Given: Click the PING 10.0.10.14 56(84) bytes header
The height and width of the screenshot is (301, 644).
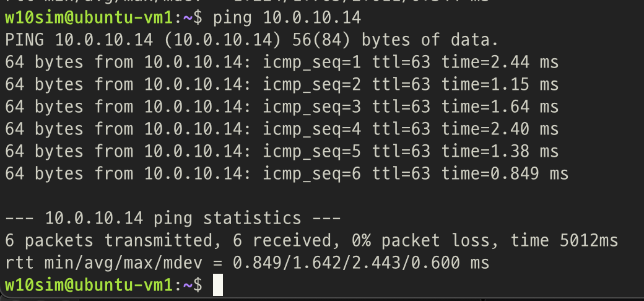Looking at the screenshot, I should click(x=252, y=40).
